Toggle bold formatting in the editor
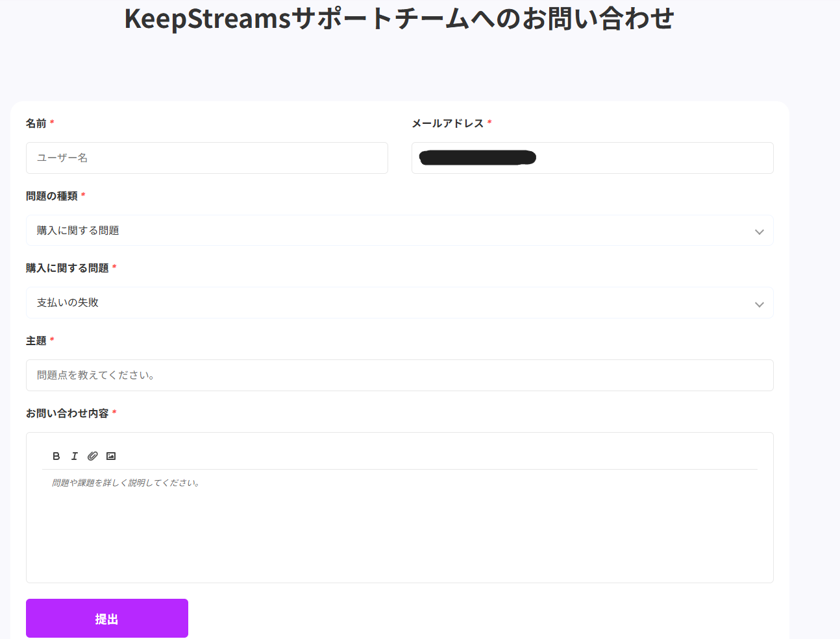The width and height of the screenshot is (840, 639). click(56, 456)
